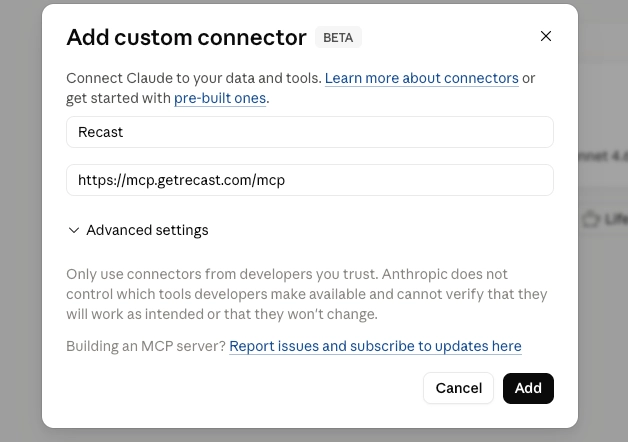Follow the pre-built ones link
This screenshot has height=442, width=628.
point(220,98)
